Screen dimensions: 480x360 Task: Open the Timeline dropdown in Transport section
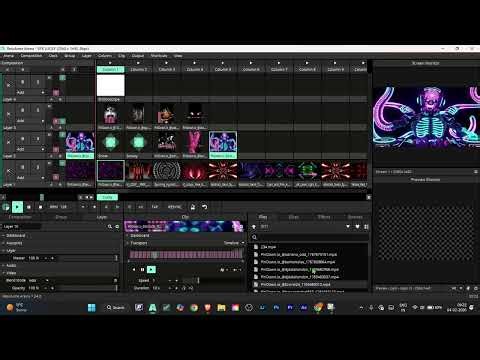234,243
